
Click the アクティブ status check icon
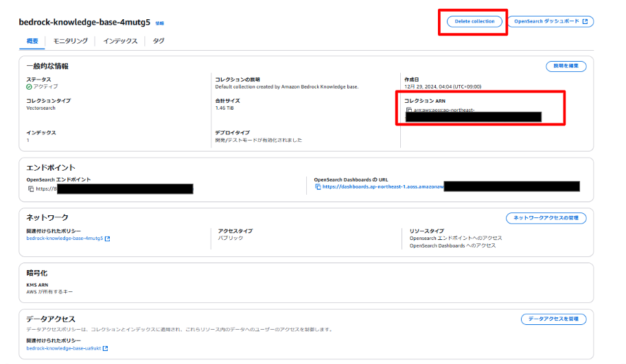click(29, 87)
